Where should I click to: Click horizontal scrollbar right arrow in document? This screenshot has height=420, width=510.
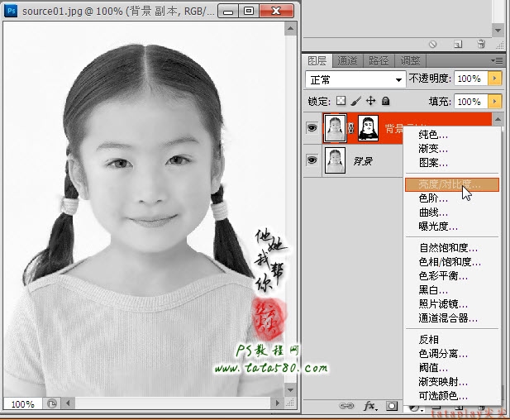coord(277,403)
